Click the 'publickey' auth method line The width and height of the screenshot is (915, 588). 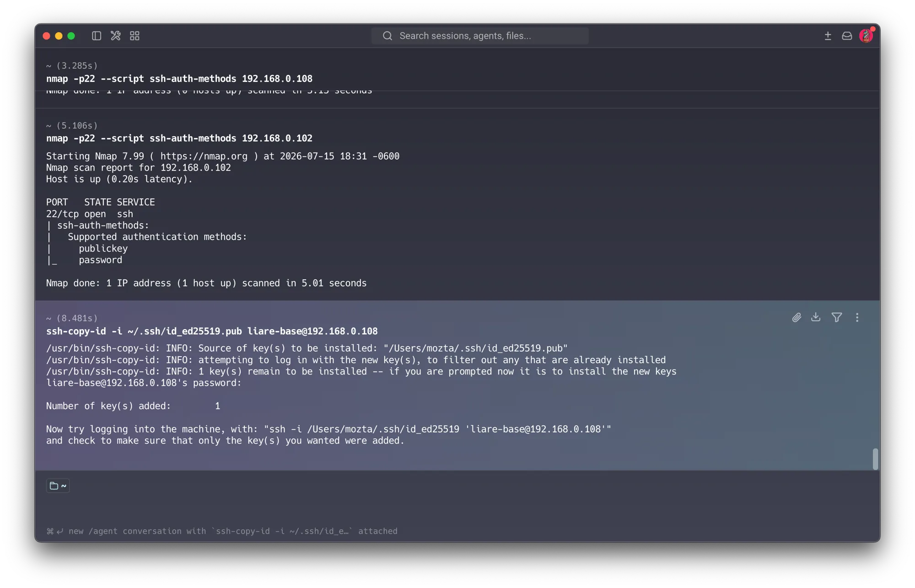point(103,248)
